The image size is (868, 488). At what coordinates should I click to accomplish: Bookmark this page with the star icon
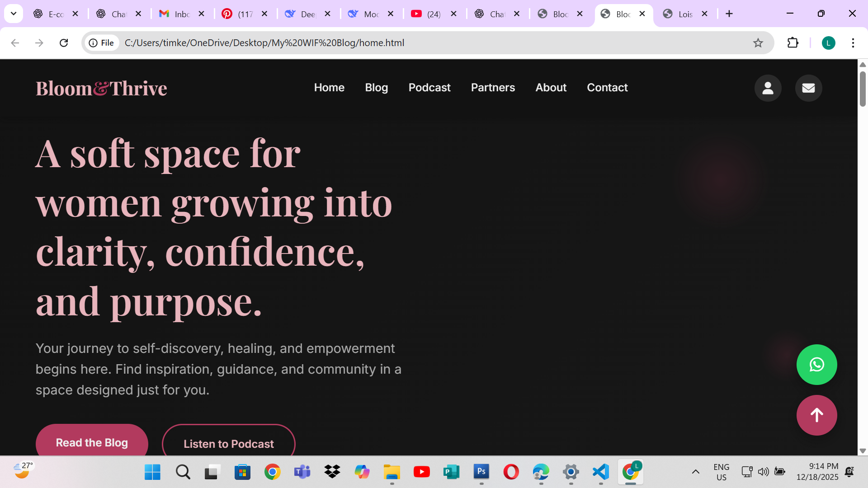click(x=758, y=43)
